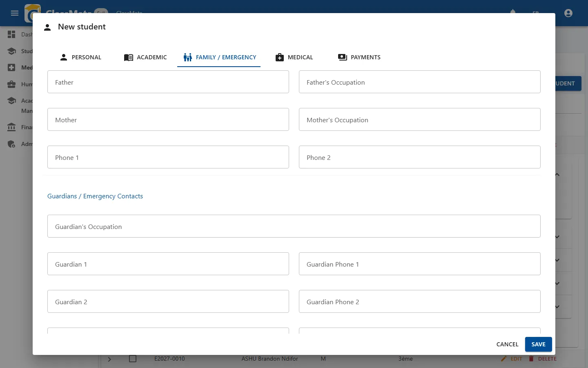Viewport: 588px width, 368px height.
Task: Switch to the Academic tab
Action: (145, 57)
